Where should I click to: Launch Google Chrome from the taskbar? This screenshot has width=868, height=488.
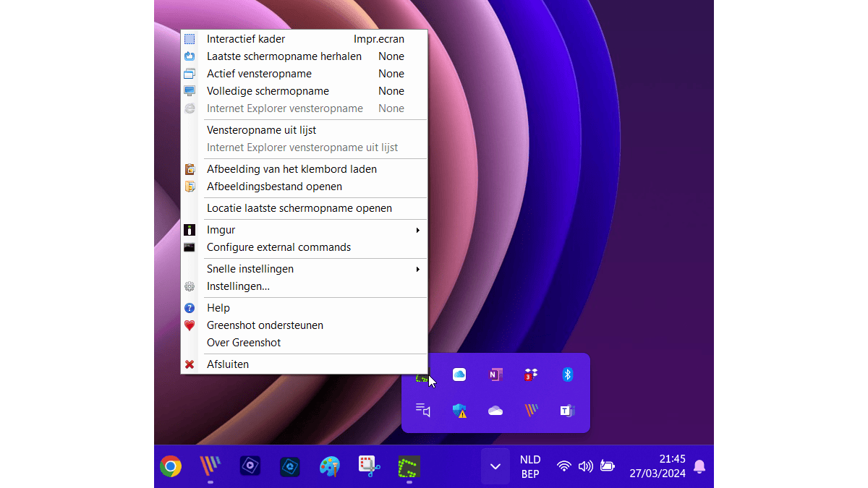click(171, 466)
